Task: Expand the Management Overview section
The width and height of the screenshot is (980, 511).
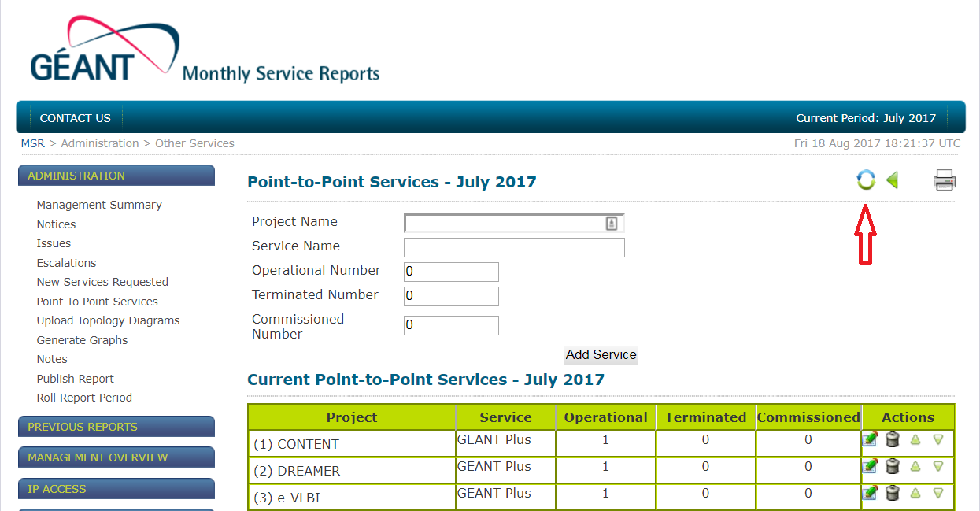Action: tap(116, 457)
